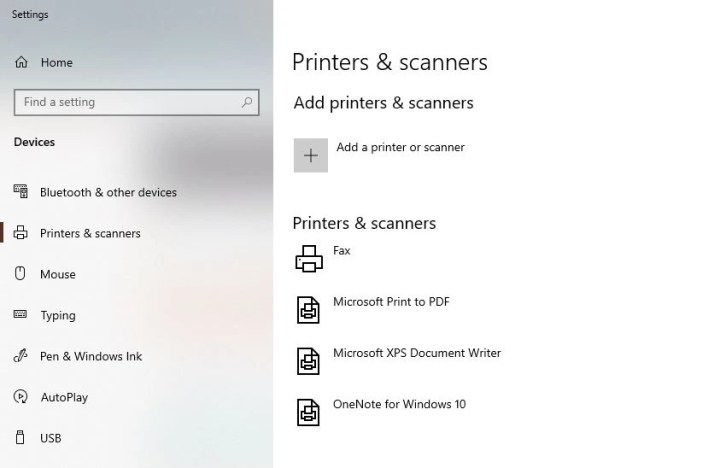Select OneNote for Windows 10 entry
726x468 pixels.
[x=400, y=404]
